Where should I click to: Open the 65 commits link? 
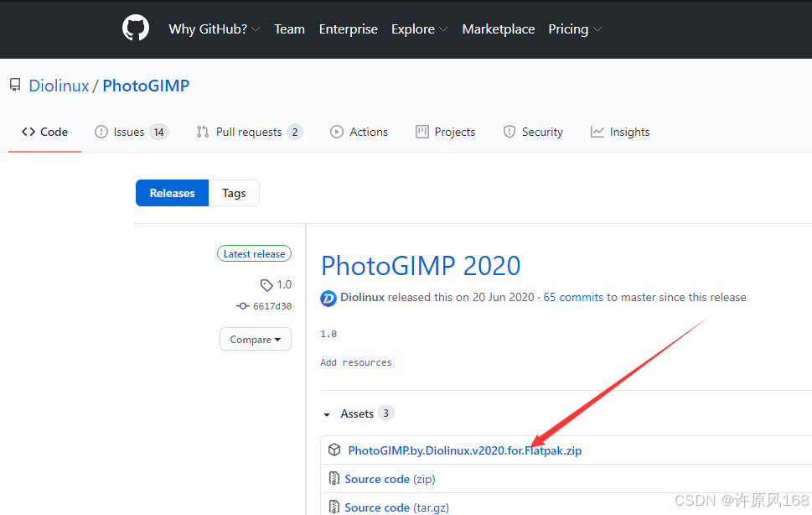point(573,298)
